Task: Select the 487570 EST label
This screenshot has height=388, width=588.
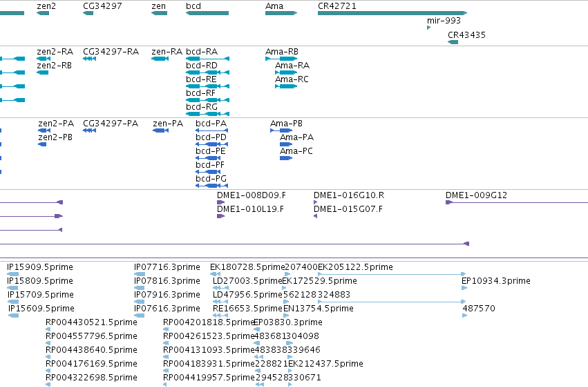Action: coord(479,309)
